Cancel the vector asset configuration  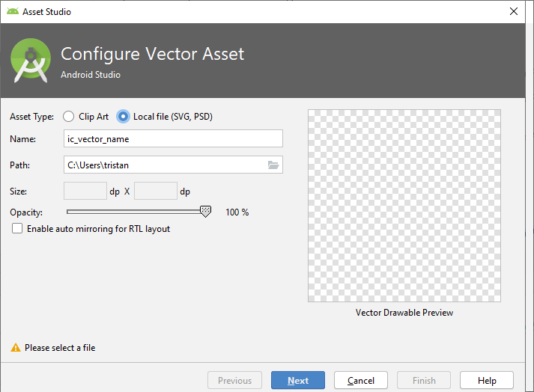[x=360, y=380]
